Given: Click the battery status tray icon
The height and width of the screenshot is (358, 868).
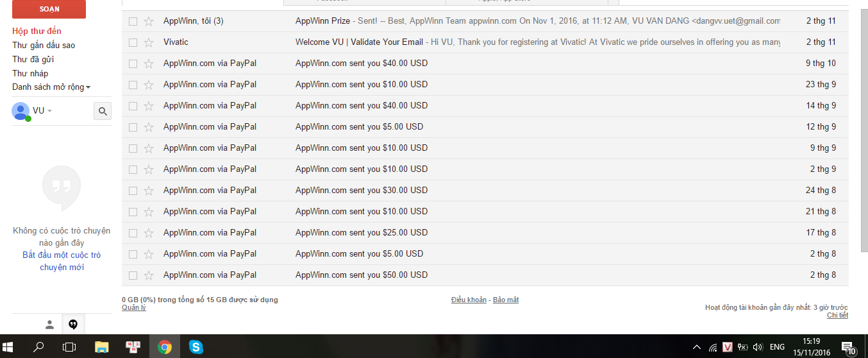Looking at the screenshot, I should pyautogui.click(x=743, y=347).
